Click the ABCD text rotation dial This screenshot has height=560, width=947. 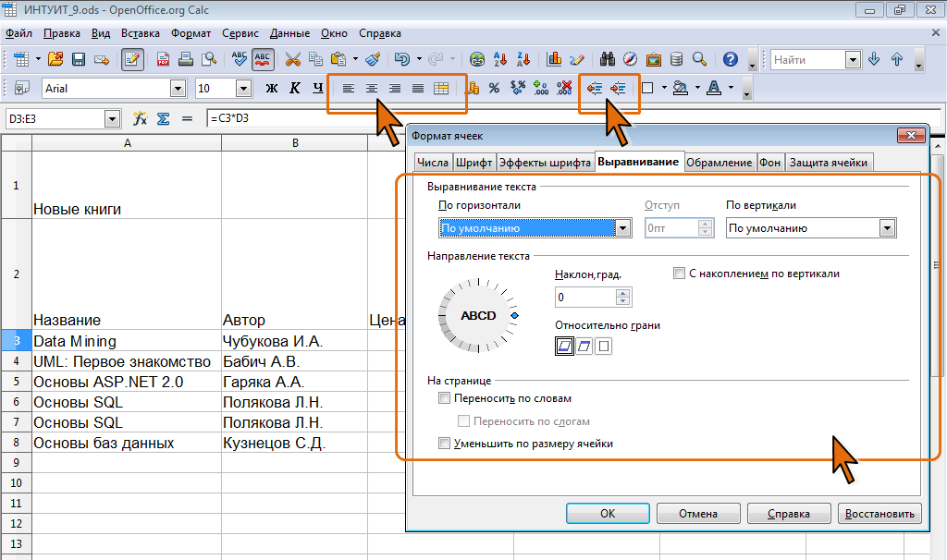point(478,316)
